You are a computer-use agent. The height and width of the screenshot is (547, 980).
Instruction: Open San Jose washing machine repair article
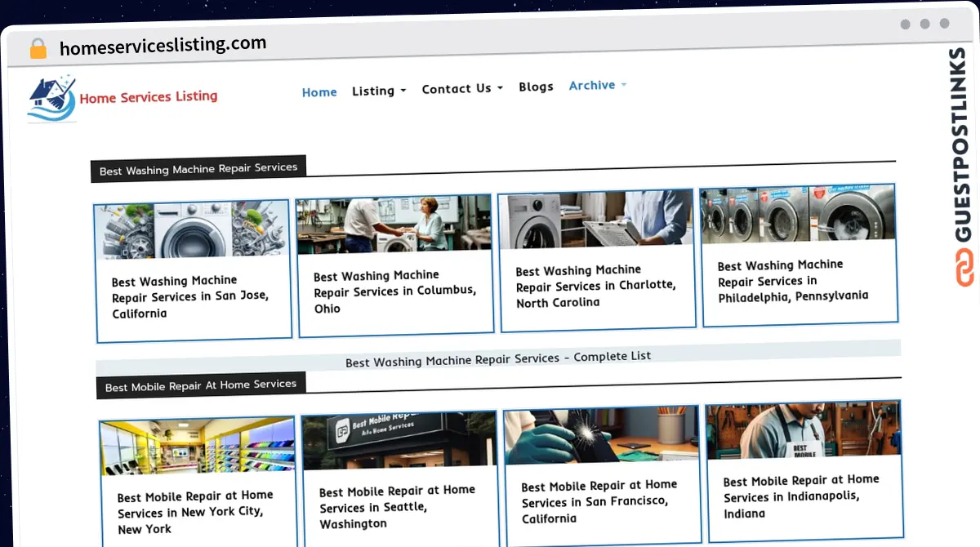pyautogui.click(x=190, y=297)
